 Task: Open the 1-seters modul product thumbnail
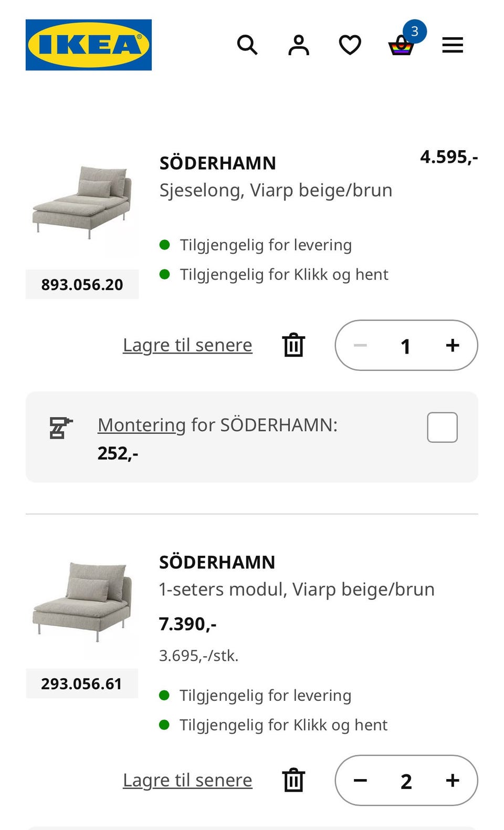click(82, 601)
